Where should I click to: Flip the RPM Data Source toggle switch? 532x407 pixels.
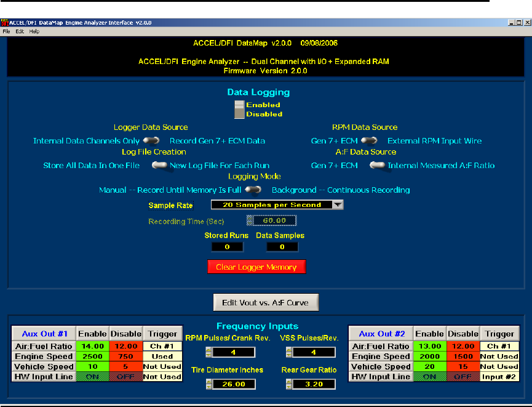point(369,140)
